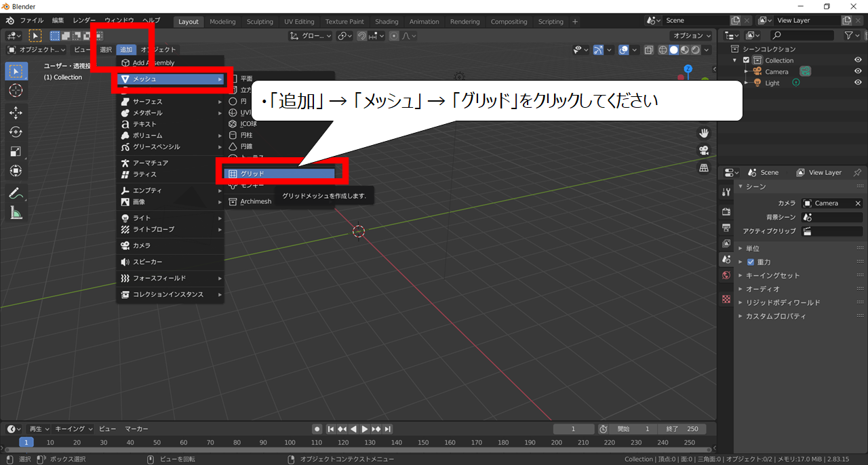Viewport: 868px width, 465px height.
Task: Click the new view layer icon beside View Layer
Action: point(846,20)
